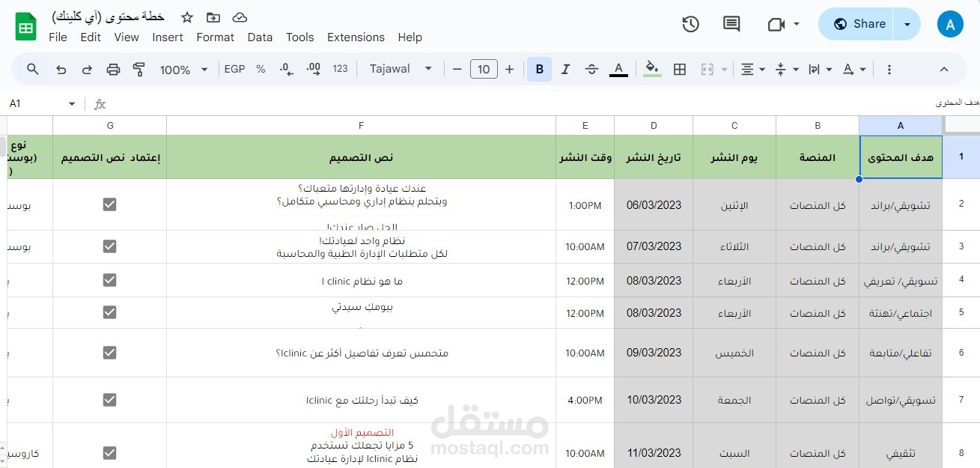Screen dimensions: 980x468
Task: Open the Extensions menu
Action: pos(356,37)
